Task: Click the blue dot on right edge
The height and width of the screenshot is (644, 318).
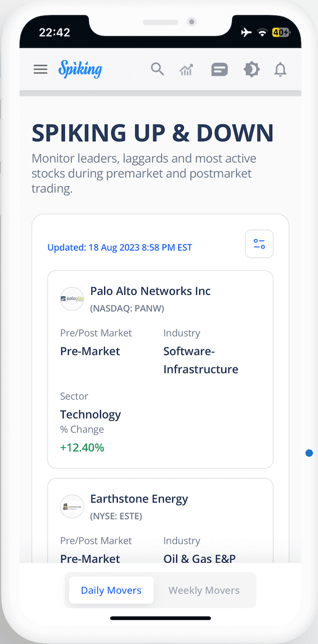Action: (x=309, y=453)
